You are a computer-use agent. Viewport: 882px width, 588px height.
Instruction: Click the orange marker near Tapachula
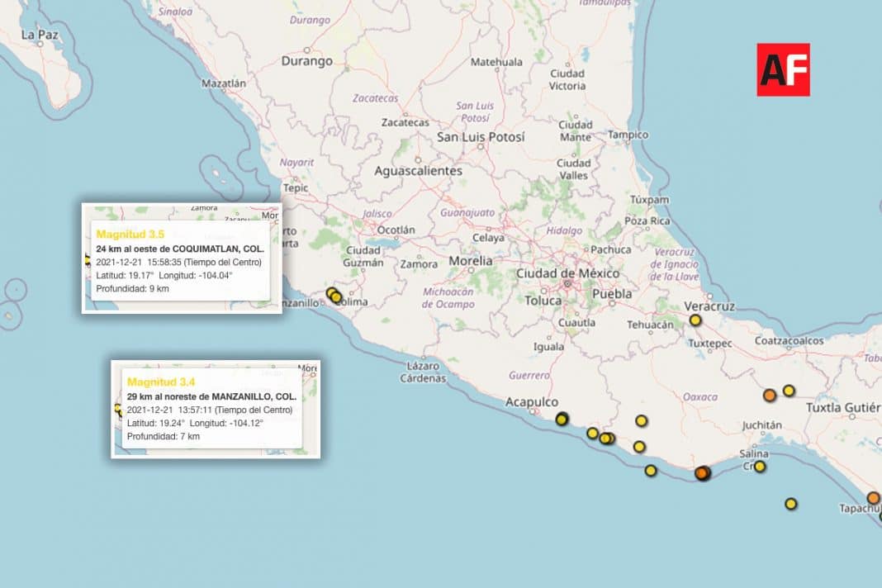pyautogui.click(x=873, y=498)
